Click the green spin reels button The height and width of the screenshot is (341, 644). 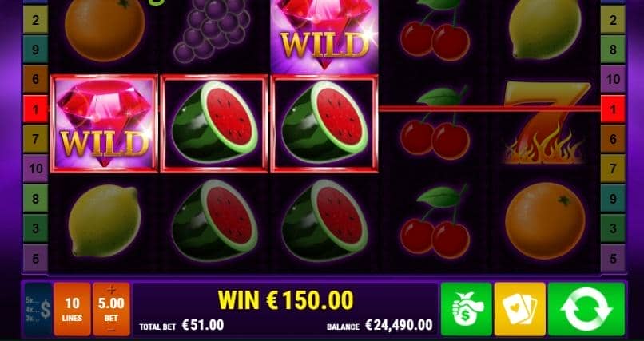point(586,309)
